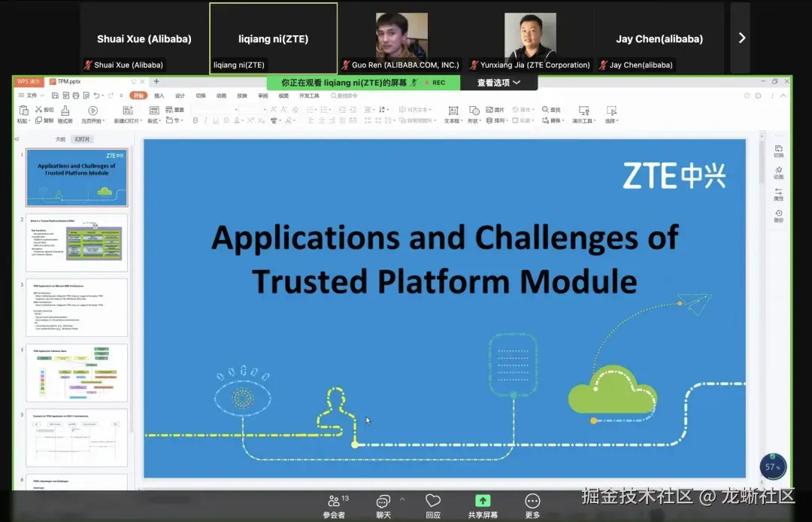Click the Reactions (回应) heart icon

pyautogui.click(x=433, y=500)
